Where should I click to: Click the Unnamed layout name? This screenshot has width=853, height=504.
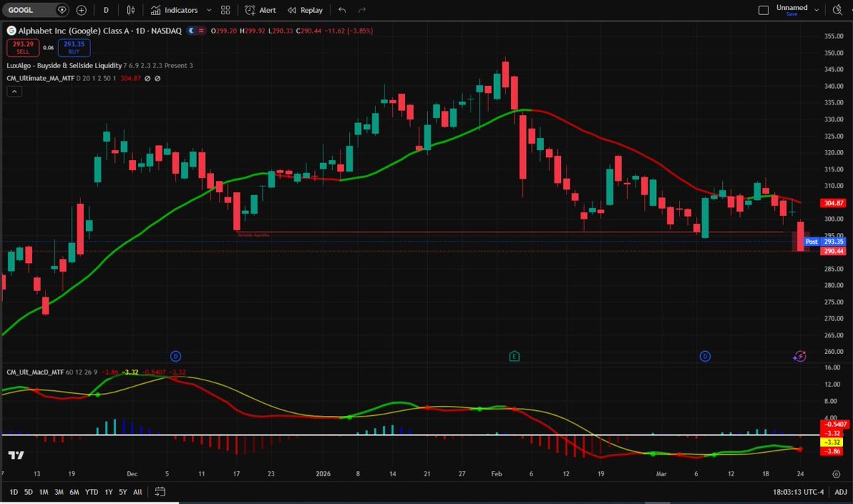pyautogui.click(x=791, y=7)
